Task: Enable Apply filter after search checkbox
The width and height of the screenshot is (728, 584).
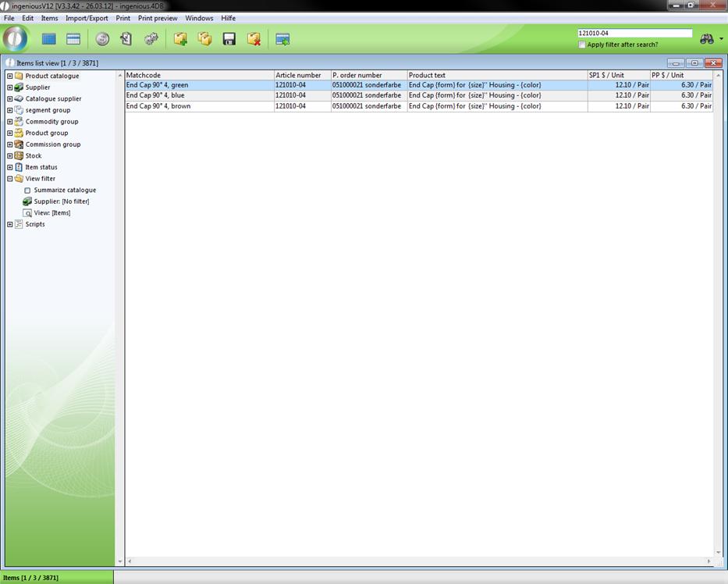Action: (x=582, y=45)
